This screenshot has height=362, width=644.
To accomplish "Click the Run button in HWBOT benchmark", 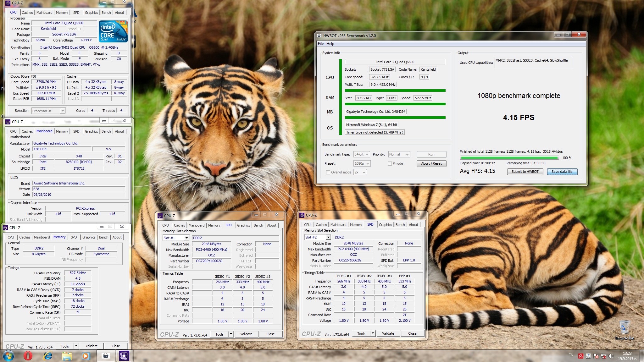I will 431,154.
